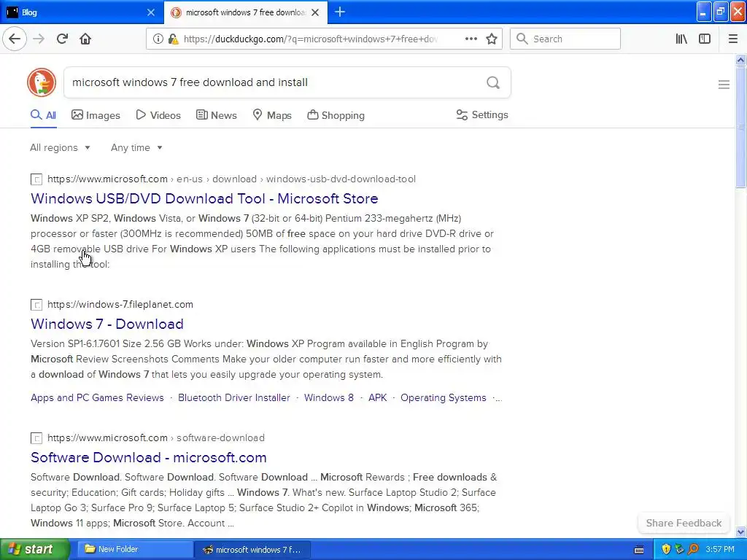Viewport: 747px width, 560px height.
Task: Open Apps and PC Games Reviews sublink
Action: coord(97,397)
